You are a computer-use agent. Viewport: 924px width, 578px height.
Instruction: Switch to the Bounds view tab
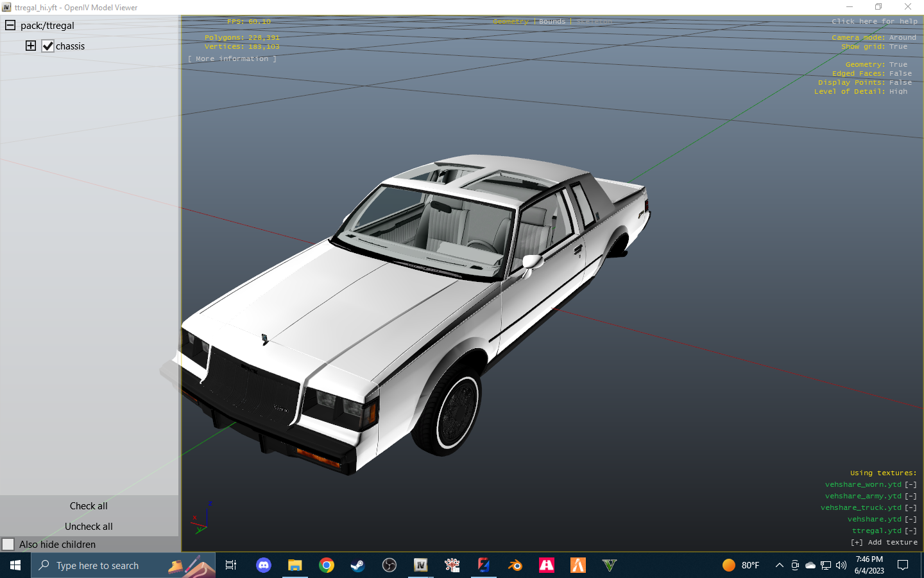[552, 22]
